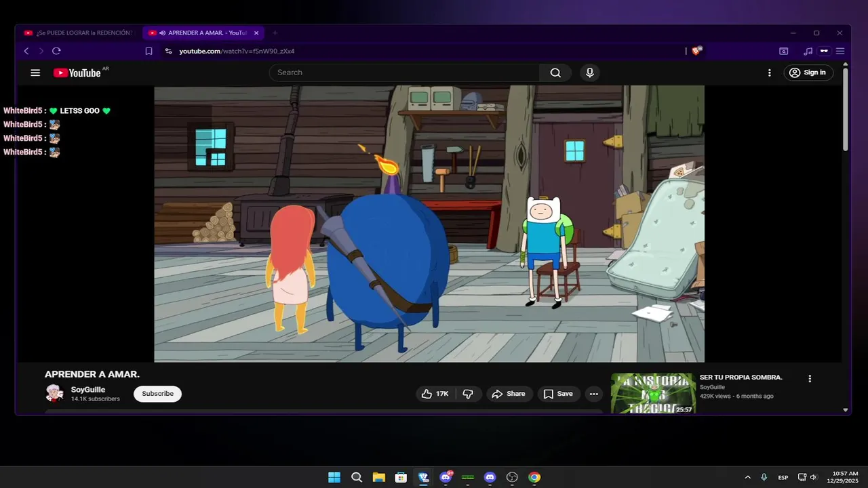868x488 pixels.
Task: Focus the YouTube search field
Action: click(404, 73)
